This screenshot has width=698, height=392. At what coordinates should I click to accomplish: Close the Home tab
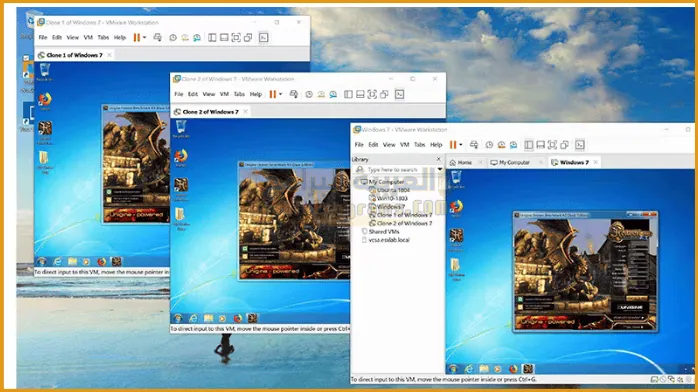480,162
